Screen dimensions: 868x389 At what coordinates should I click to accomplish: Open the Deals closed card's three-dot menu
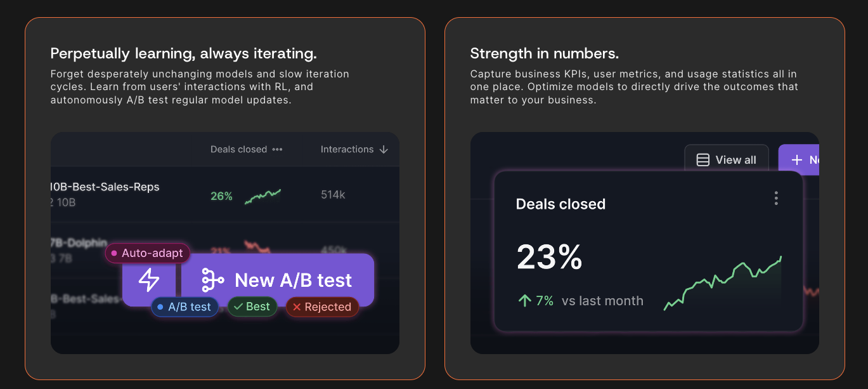point(776,199)
